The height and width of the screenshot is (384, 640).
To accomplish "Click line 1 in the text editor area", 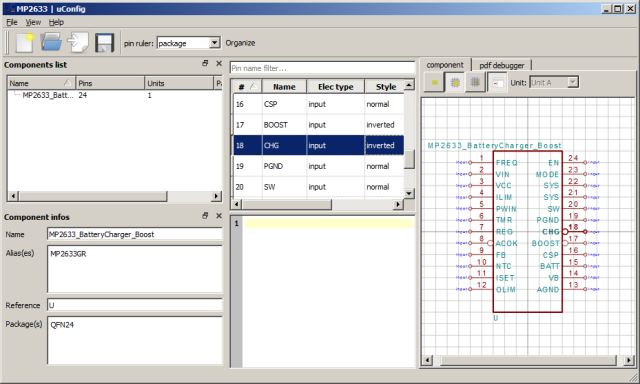I will coord(329,223).
